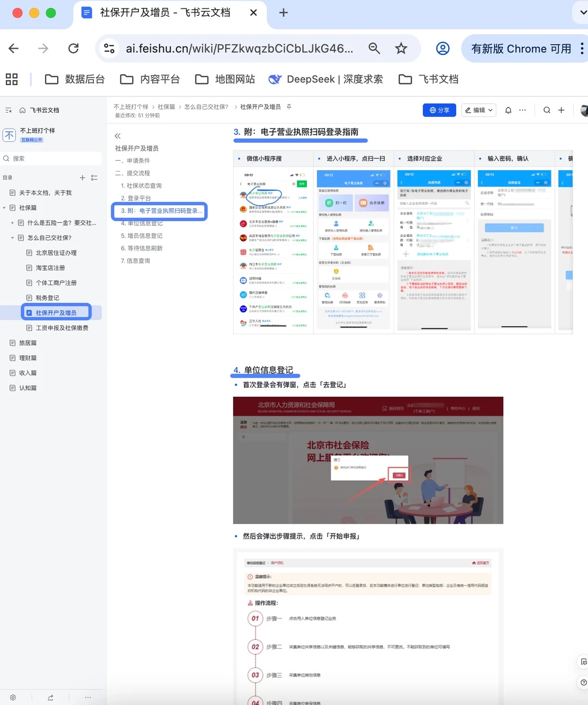This screenshot has height=705, width=588.
Task: Click the share arrow at sidebar bottom
Action: (x=51, y=697)
